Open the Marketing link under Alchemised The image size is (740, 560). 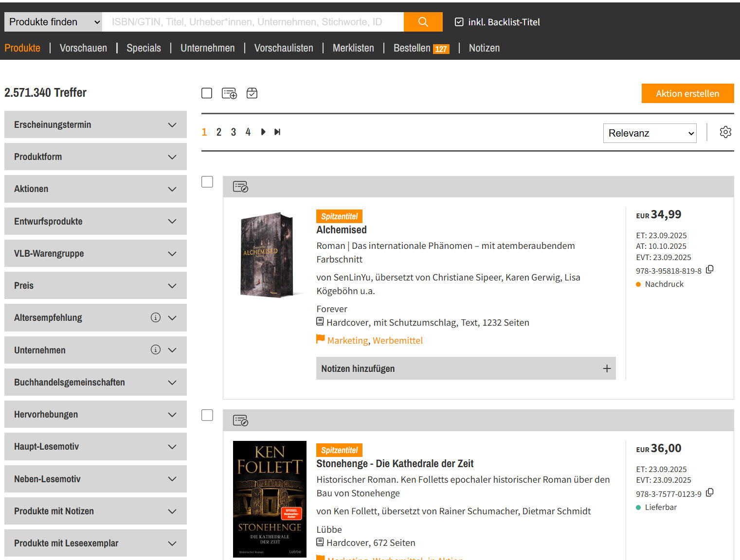coord(347,341)
